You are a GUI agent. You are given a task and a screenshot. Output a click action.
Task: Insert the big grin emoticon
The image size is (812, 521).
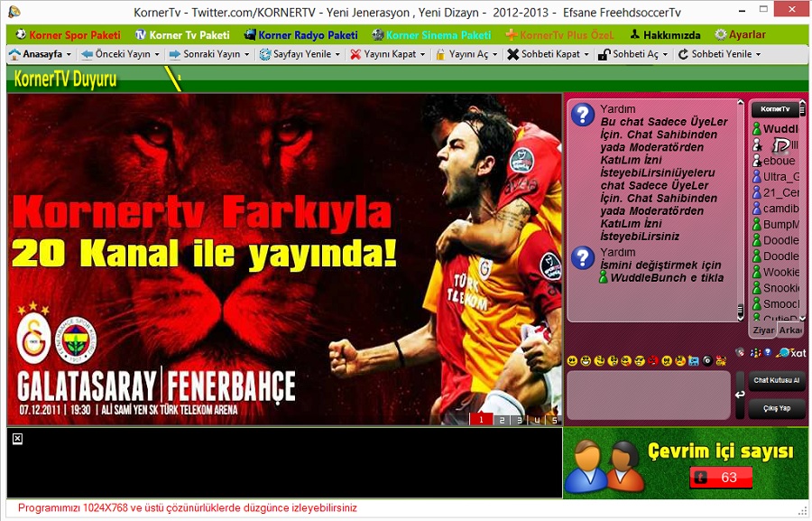tap(586, 361)
